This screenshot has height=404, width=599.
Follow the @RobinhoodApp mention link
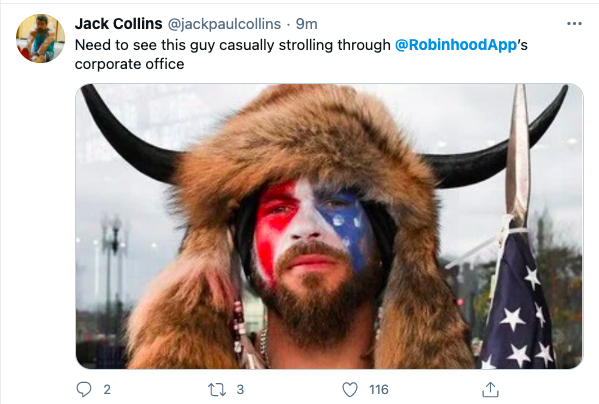tap(456, 45)
